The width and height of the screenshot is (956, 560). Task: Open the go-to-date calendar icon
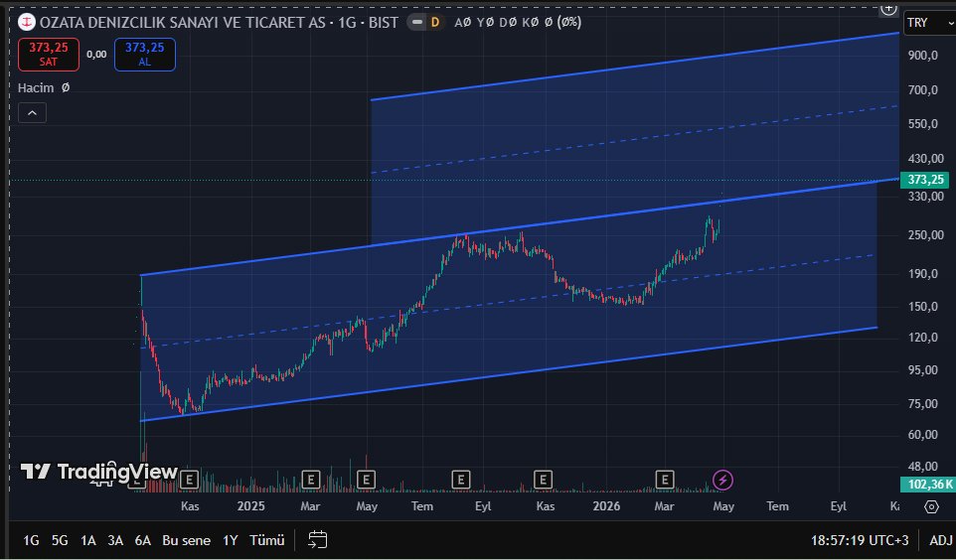tap(318, 540)
